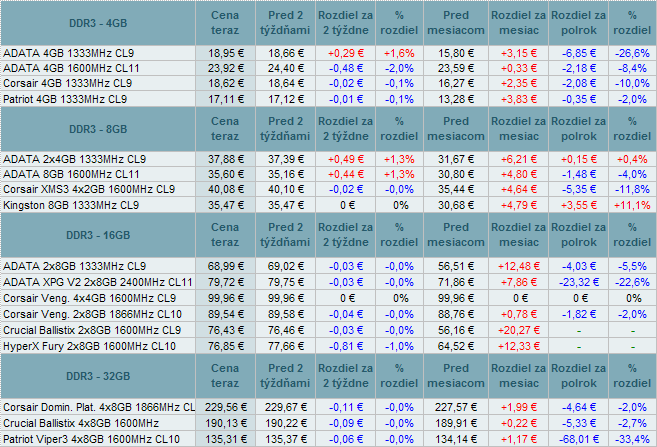Click the Crucial Ballistix 4x8GB 1600MHz name
Image resolution: width=657 pixels, height=447 pixels.
pyautogui.click(x=81, y=423)
